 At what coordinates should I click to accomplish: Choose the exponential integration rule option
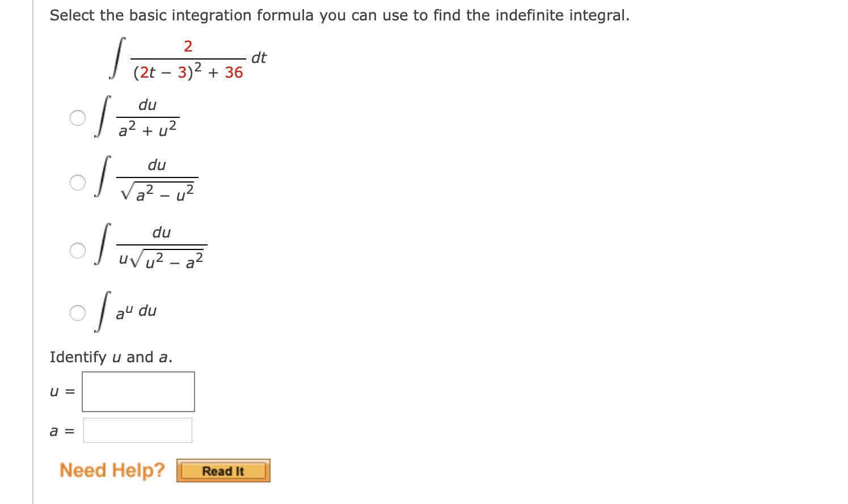tap(77, 312)
